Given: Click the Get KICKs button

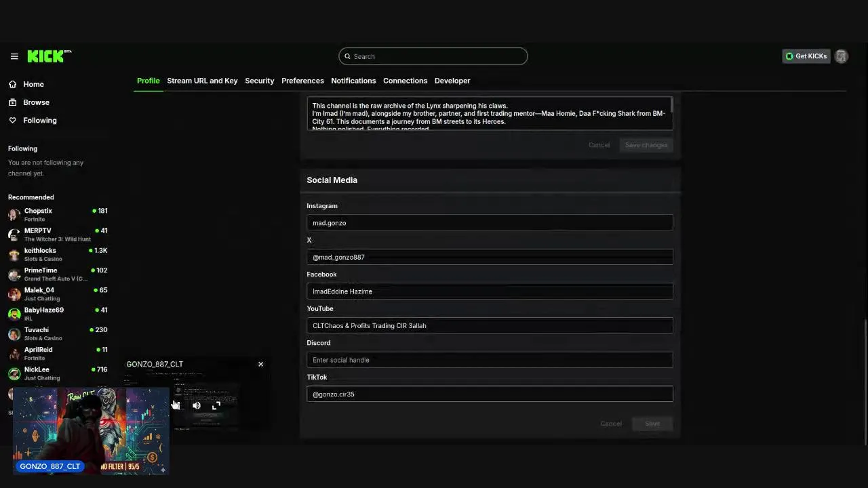Looking at the screenshot, I should click(x=806, y=56).
